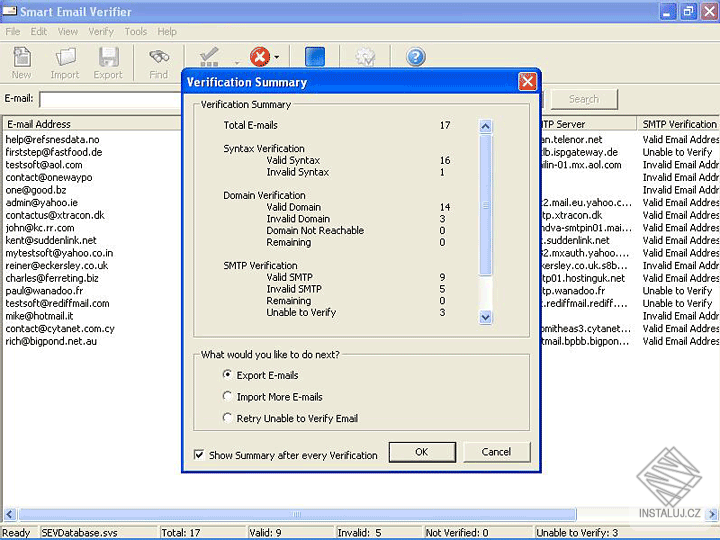The height and width of the screenshot is (540, 720).
Task: Open the View menu
Action: tap(68, 32)
